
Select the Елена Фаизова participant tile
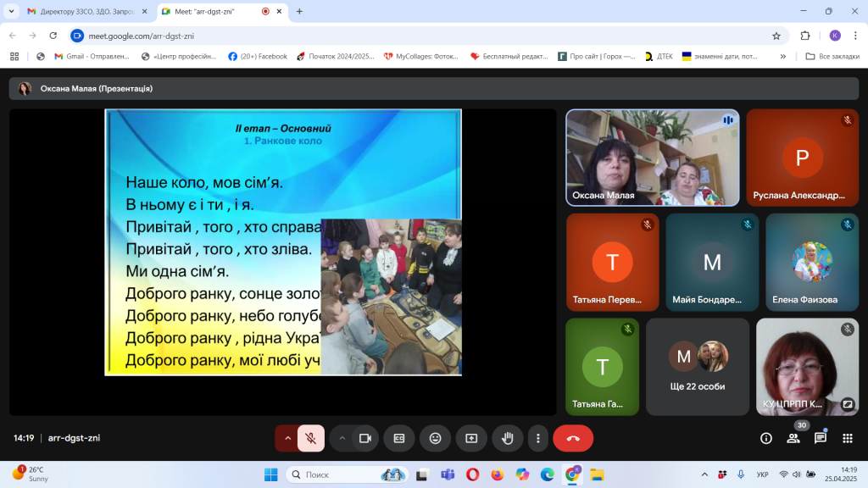tap(812, 263)
